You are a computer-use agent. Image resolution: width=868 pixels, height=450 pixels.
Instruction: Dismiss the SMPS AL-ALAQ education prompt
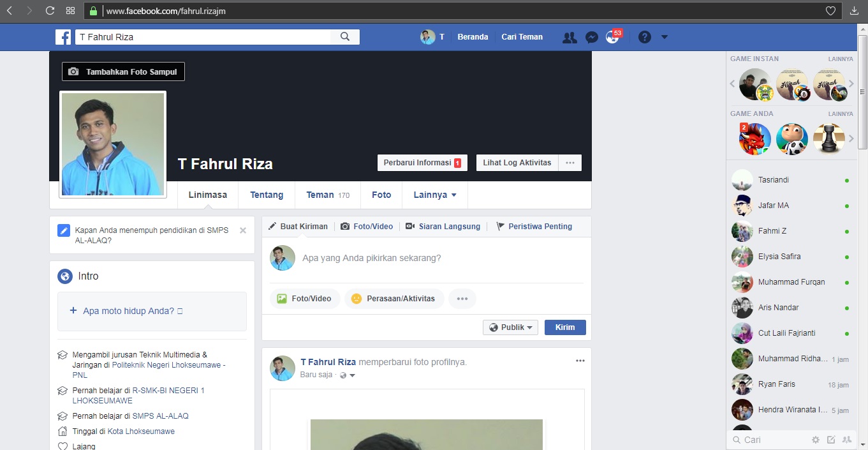(243, 230)
